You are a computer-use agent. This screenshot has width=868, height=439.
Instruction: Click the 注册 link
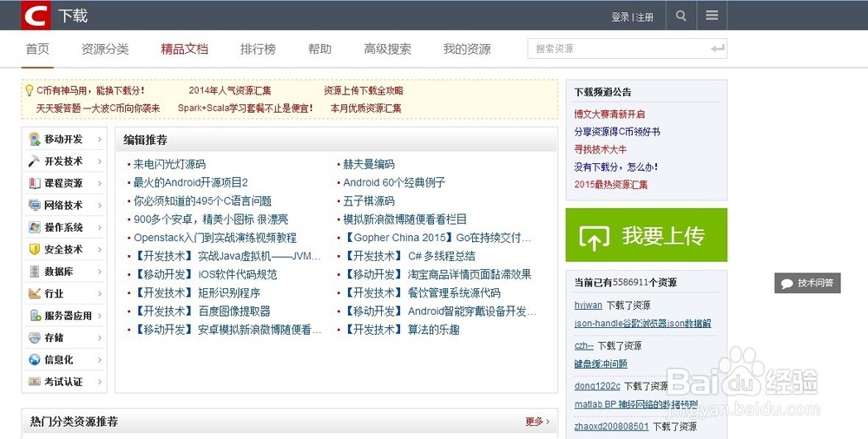coord(644,17)
